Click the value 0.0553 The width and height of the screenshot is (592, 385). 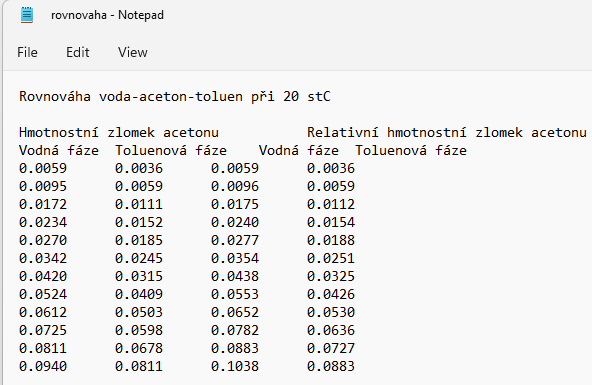click(235, 294)
